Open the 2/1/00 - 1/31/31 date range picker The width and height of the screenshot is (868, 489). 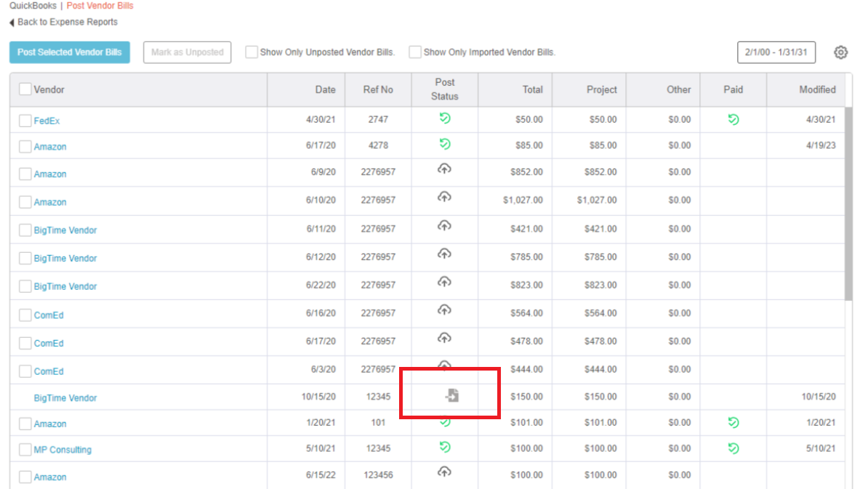776,52
